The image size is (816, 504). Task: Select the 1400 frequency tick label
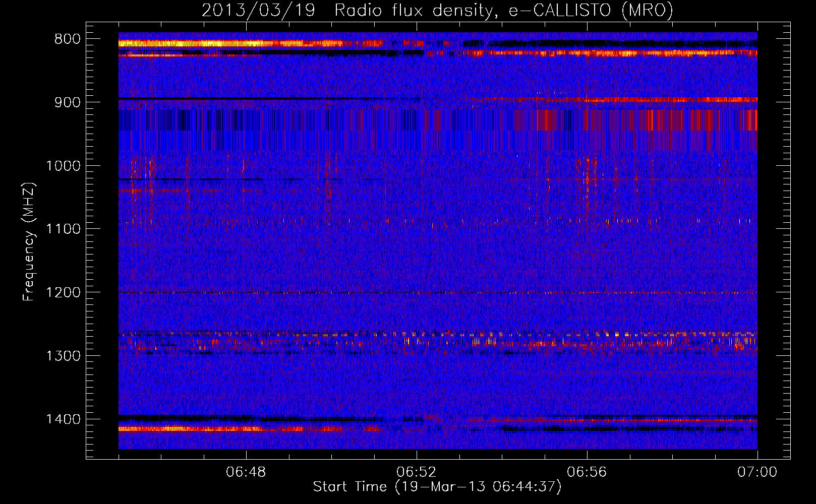pos(63,419)
